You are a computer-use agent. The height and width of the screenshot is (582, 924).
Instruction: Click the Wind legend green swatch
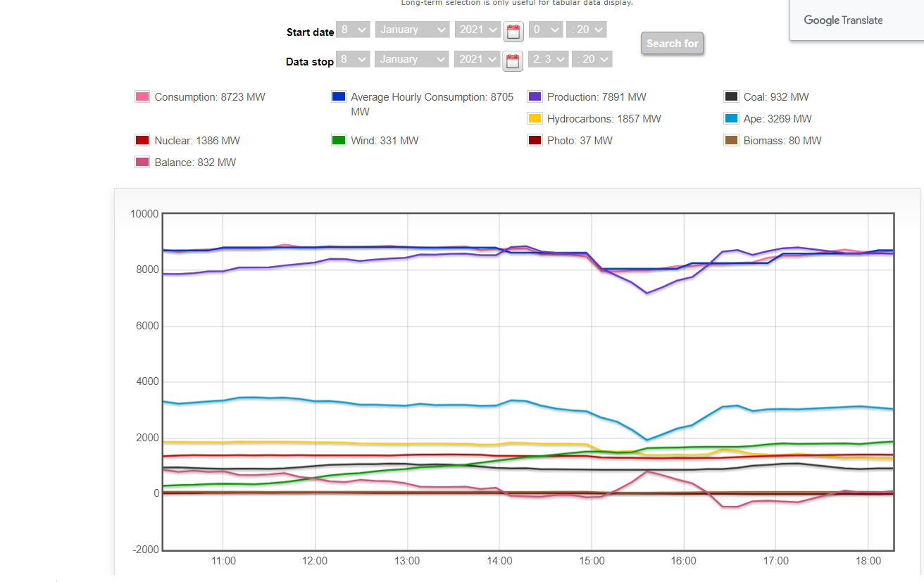(x=338, y=141)
